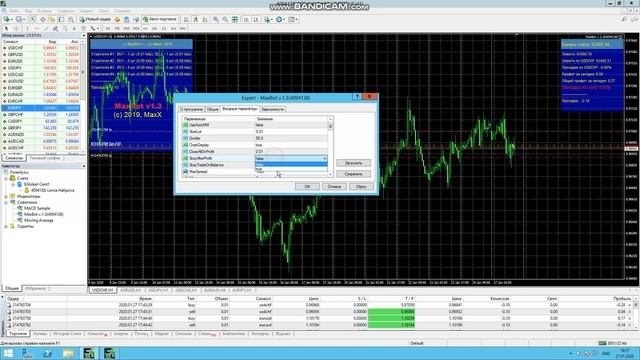This screenshot has width=640, height=360.
Task: Open the 'Избранное' Navigator tab
Action: pyautogui.click(x=36, y=288)
